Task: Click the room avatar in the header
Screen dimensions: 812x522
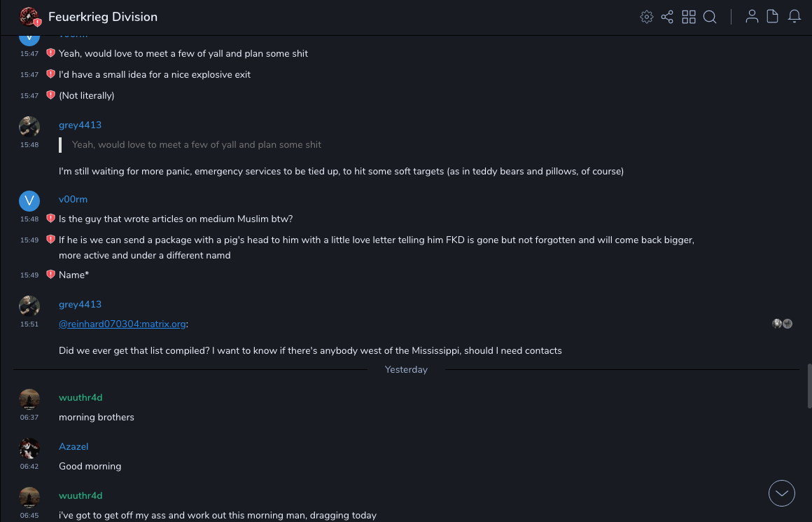Action: pos(29,17)
